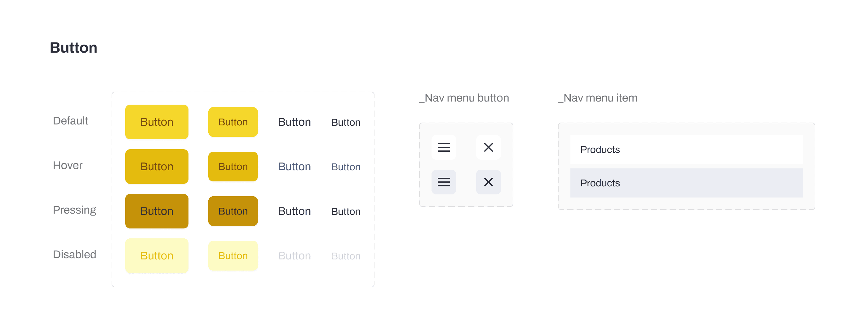
Task: Click the large dark gold Pressing Button
Action: point(157,211)
